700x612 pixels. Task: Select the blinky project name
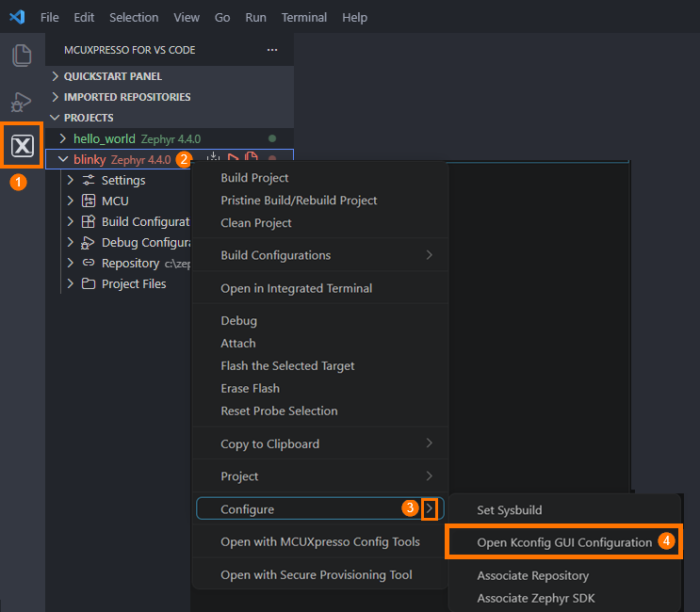tap(90, 159)
